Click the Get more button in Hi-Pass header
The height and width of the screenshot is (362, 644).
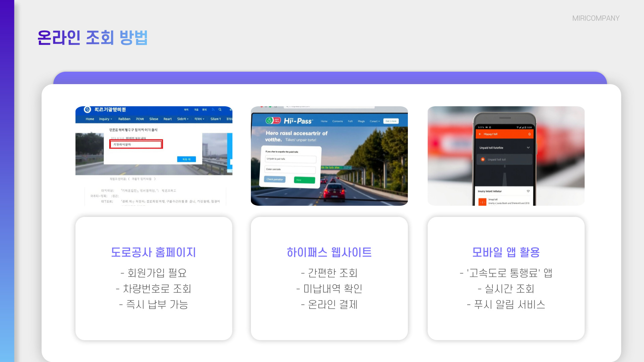click(391, 121)
